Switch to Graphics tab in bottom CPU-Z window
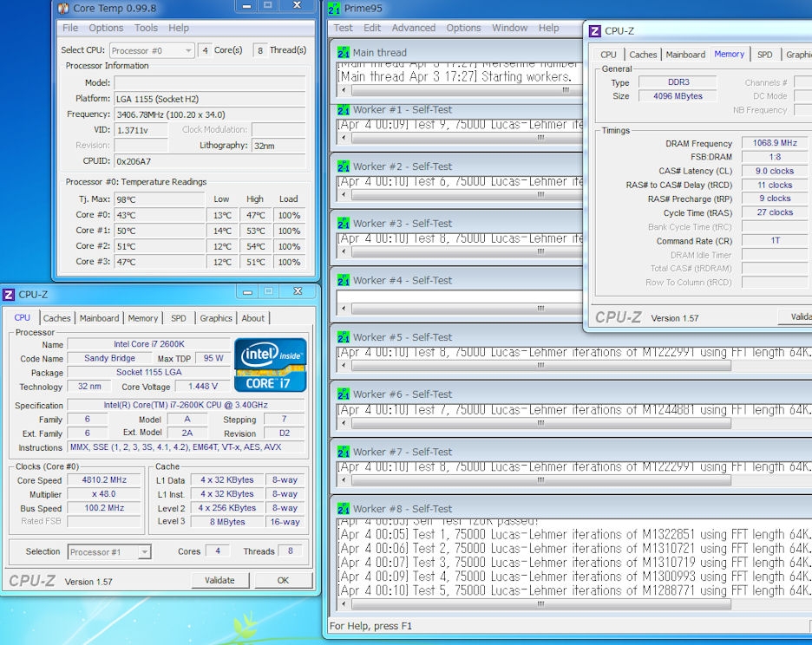The width and height of the screenshot is (812, 645). click(216, 318)
